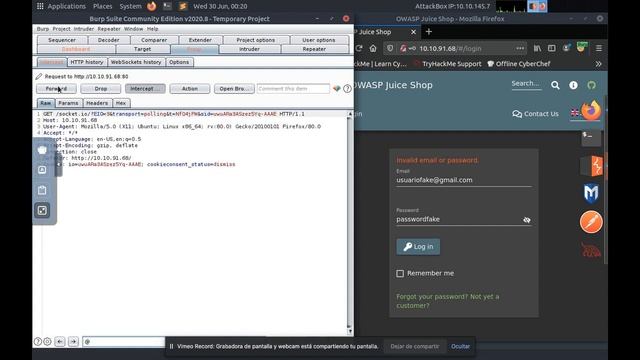Switch to the Target tab

tap(142, 49)
